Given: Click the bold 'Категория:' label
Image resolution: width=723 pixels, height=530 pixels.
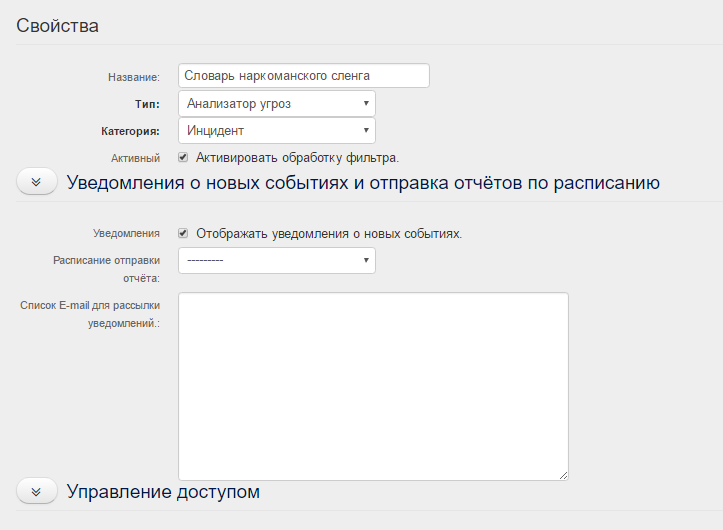Looking at the screenshot, I should coord(130,131).
